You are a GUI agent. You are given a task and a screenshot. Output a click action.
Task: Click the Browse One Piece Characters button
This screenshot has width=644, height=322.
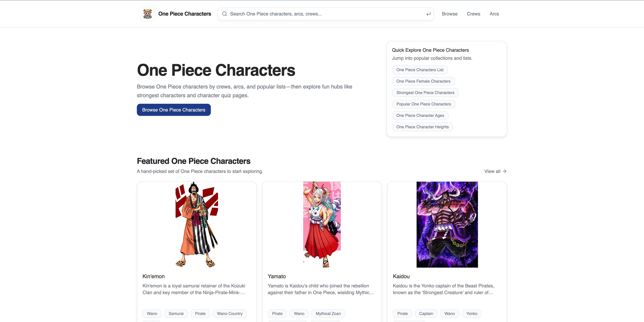(174, 110)
